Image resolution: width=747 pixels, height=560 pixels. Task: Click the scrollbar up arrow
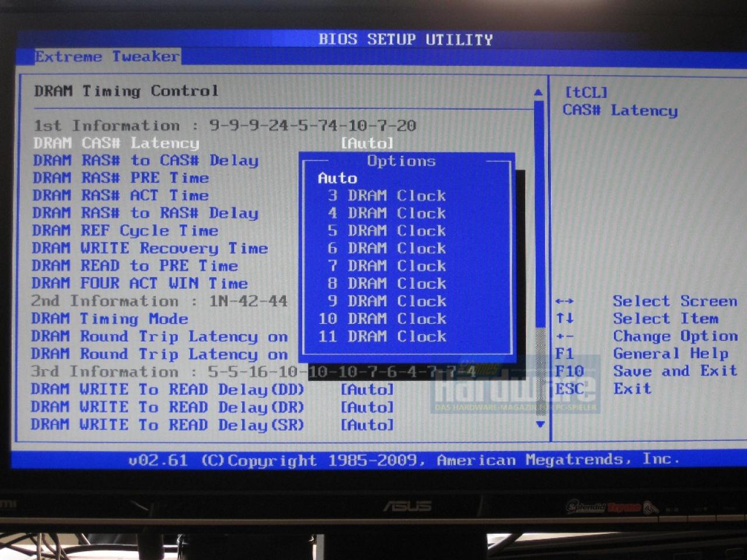539,92
